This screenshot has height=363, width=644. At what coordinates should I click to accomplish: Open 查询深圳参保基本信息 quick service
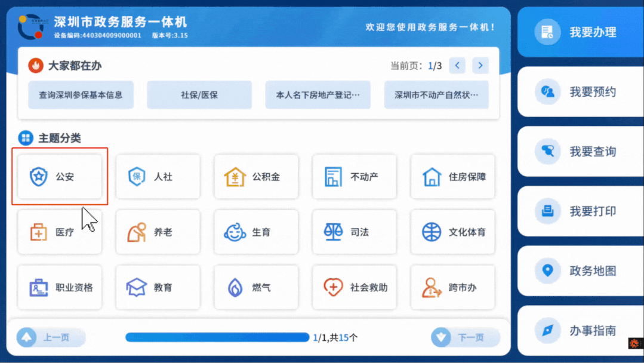point(79,94)
